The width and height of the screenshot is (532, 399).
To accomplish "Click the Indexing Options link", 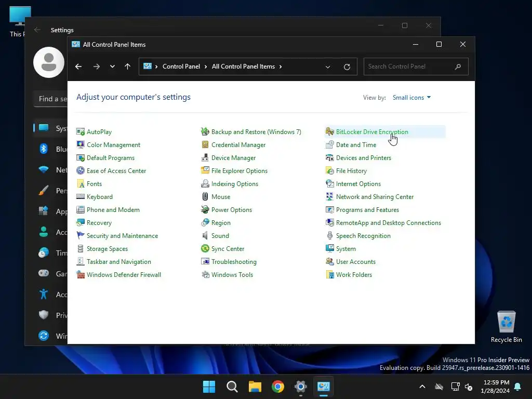I will click(x=235, y=183).
